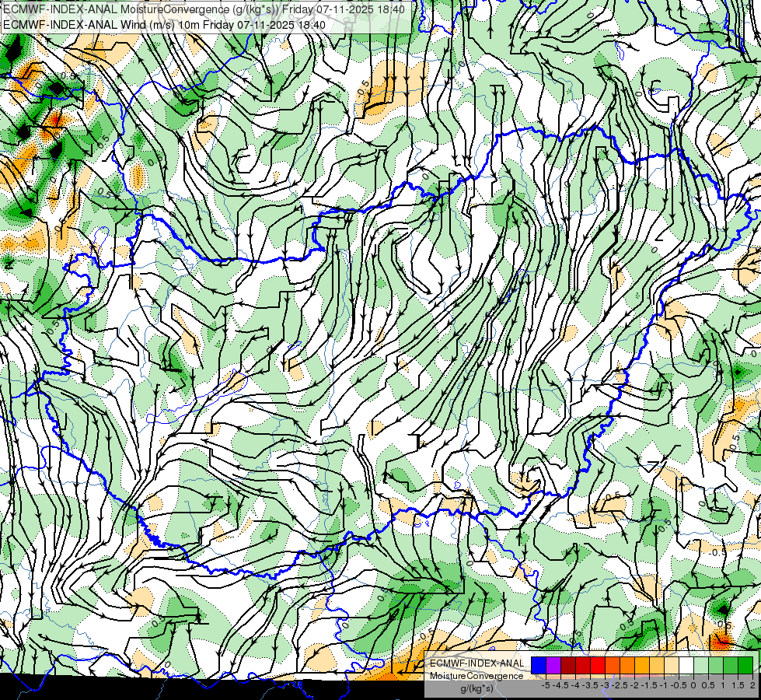Select the palest green swatch between 0 and 0.5
Image resolution: width=761 pixels, height=700 pixels.
(701, 666)
